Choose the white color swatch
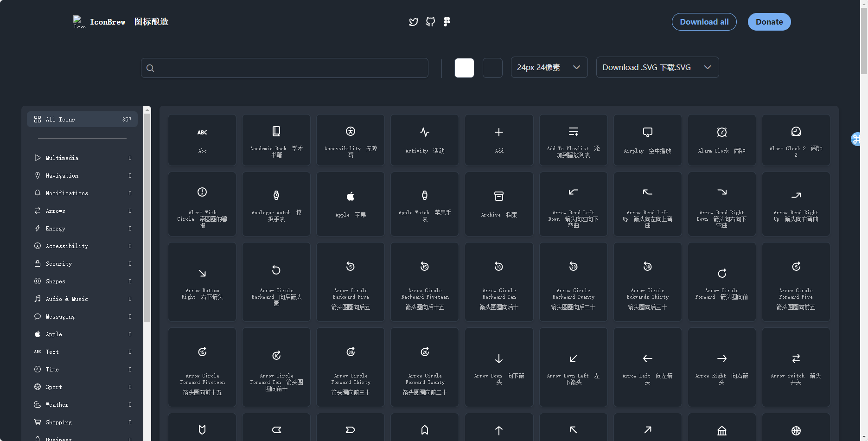Viewport: 868px width, 441px height. point(464,68)
